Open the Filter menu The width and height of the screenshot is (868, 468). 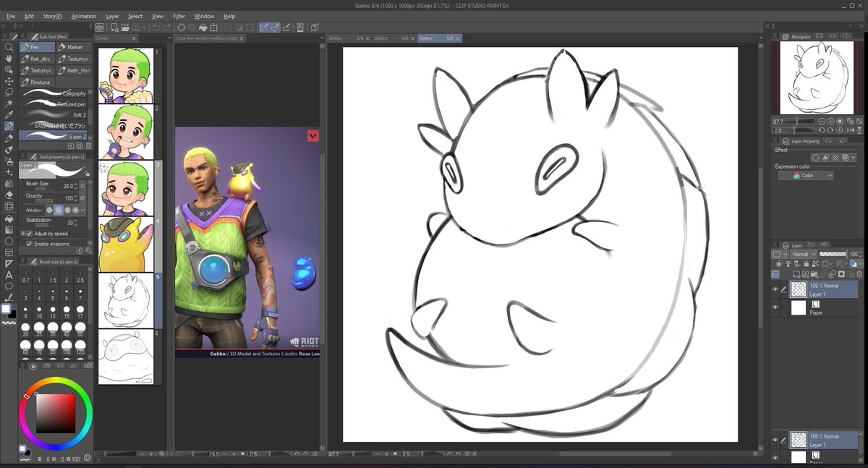pyautogui.click(x=179, y=16)
